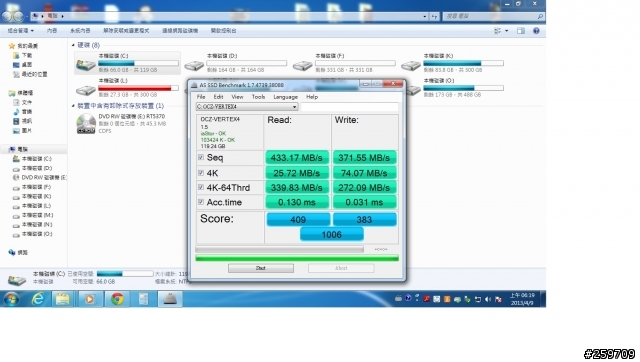Image resolution: width=640 pixels, height=362 pixels.
Task: Select local disk C: drive icon in Explorer
Action: (85, 64)
